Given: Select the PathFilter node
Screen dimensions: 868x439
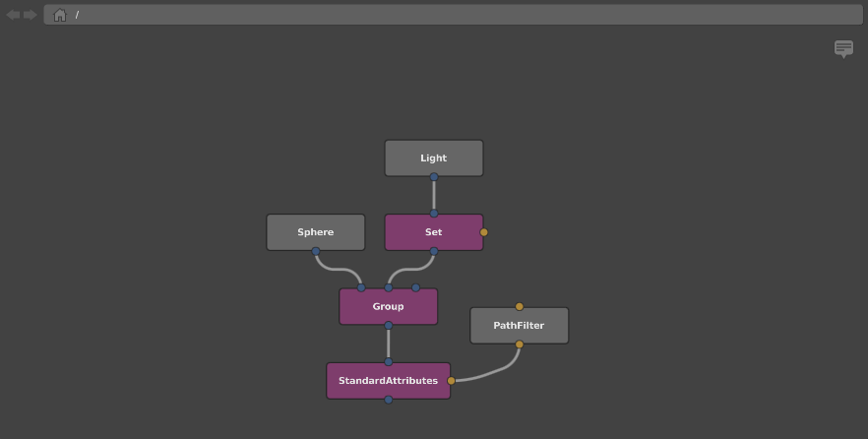Looking at the screenshot, I should point(520,326).
